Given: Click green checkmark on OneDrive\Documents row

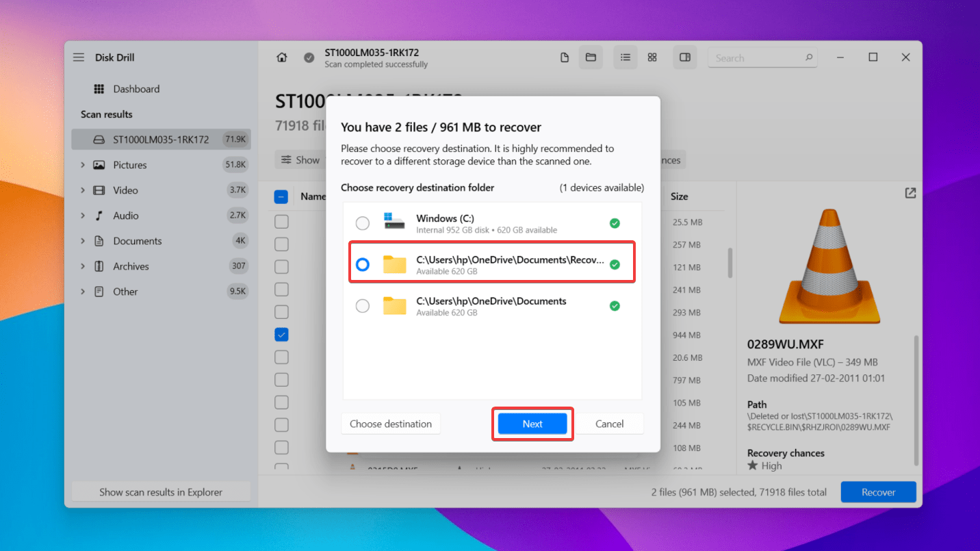Looking at the screenshot, I should click(615, 306).
